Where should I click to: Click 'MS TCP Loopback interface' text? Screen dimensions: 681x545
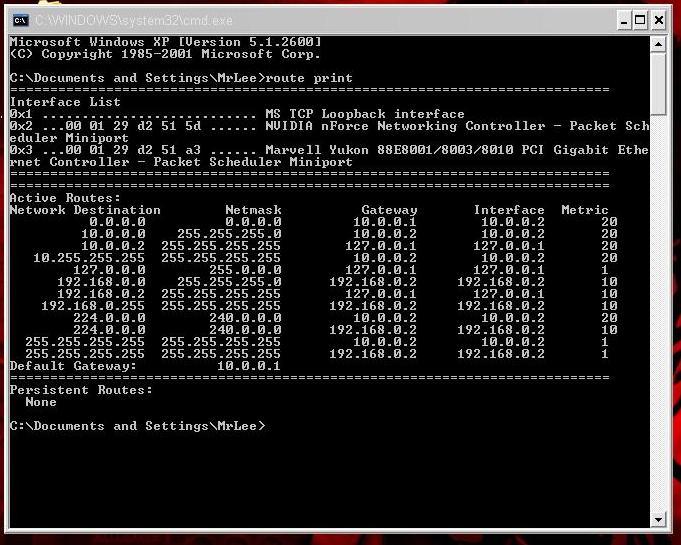click(365, 114)
